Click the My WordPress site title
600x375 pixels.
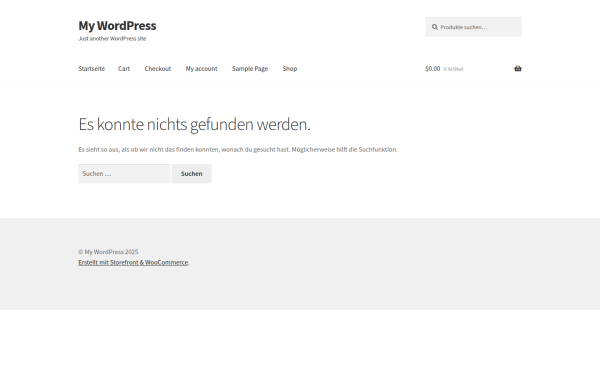pyautogui.click(x=117, y=26)
